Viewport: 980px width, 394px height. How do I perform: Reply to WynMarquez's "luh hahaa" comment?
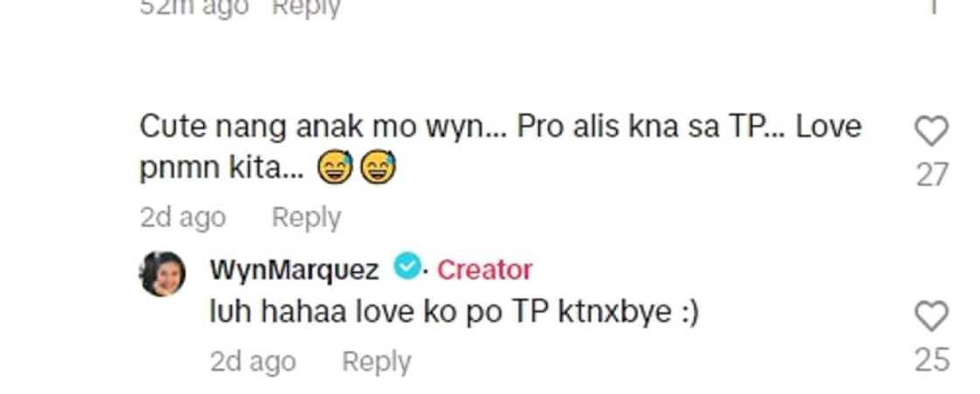point(377,362)
